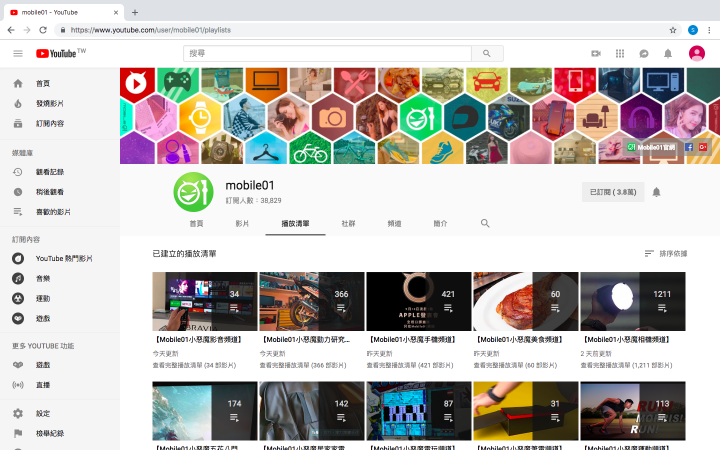The width and height of the screenshot is (720, 450).
Task: Open YouTube 熱門影片 channel
Action: click(x=60, y=259)
